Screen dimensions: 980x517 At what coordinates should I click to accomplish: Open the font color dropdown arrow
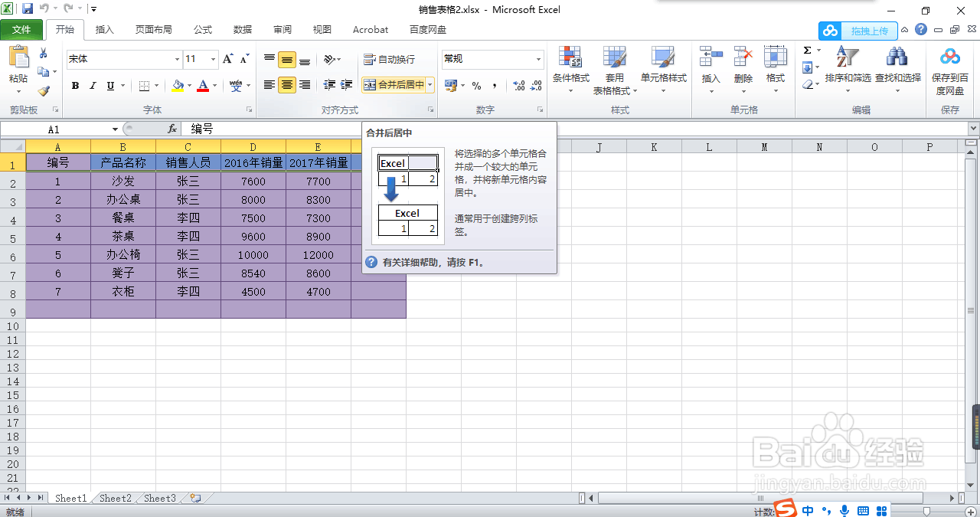pyautogui.click(x=214, y=86)
